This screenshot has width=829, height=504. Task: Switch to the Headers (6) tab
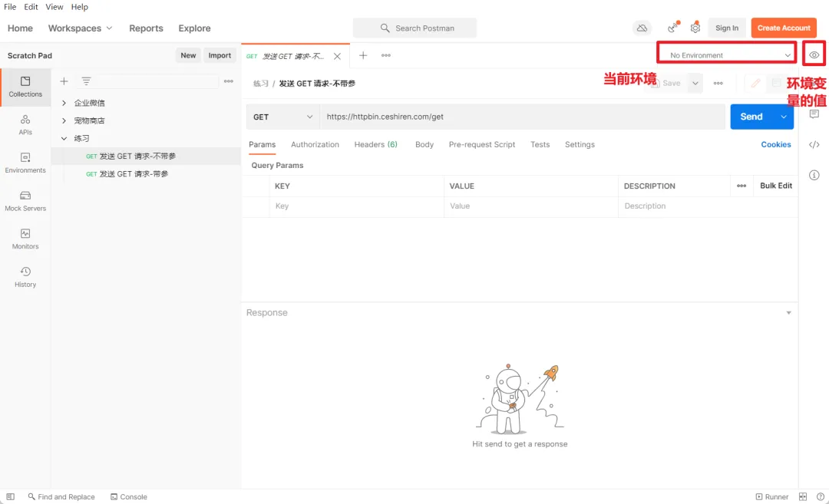click(375, 145)
